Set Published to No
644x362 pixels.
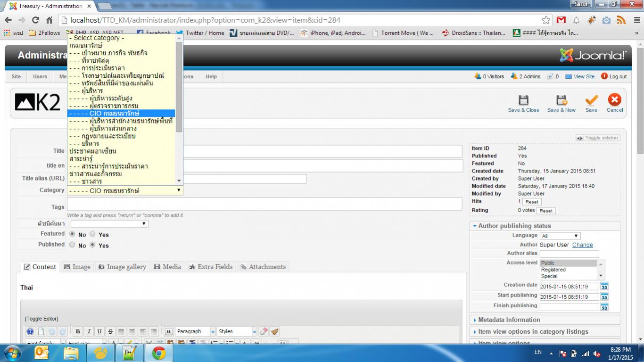pyautogui.click(x=72, y=245)
